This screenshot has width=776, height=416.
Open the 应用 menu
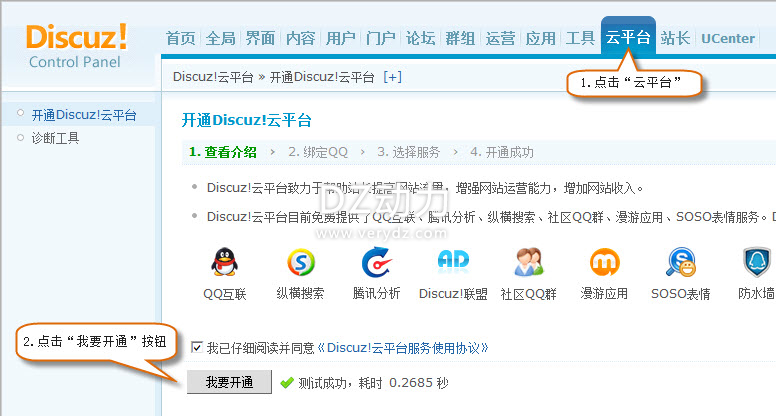(540, 38)
